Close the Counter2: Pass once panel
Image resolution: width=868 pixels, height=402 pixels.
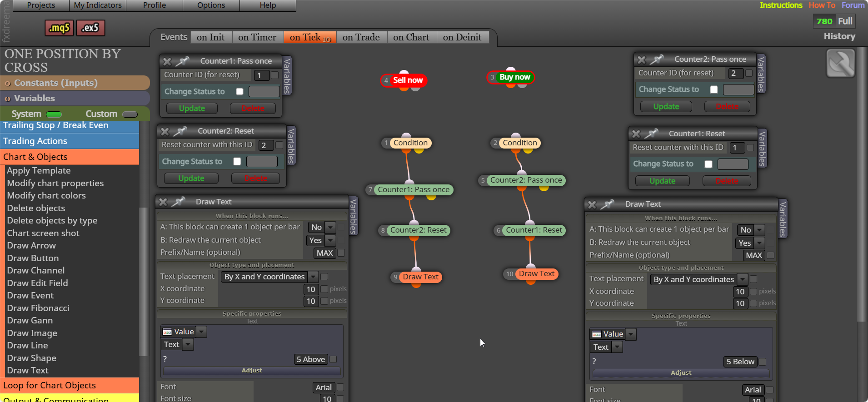point(642,60)
